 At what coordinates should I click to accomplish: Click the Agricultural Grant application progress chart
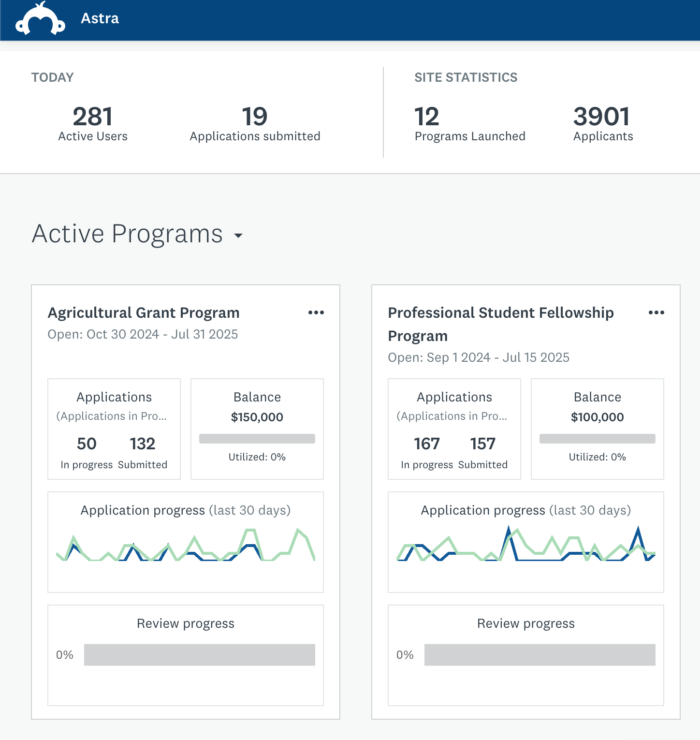tap(185, 547)
